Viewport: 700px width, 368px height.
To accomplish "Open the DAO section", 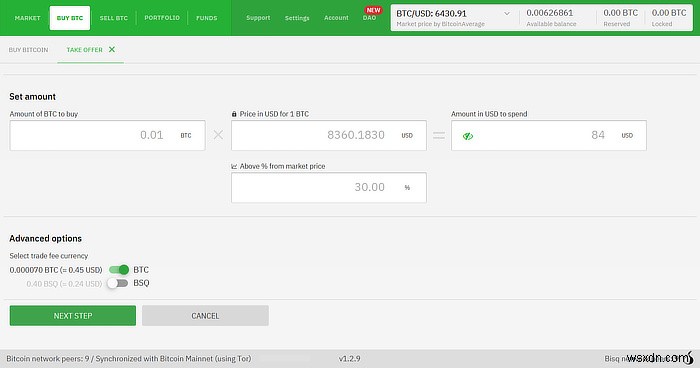I will click(369, 18).
